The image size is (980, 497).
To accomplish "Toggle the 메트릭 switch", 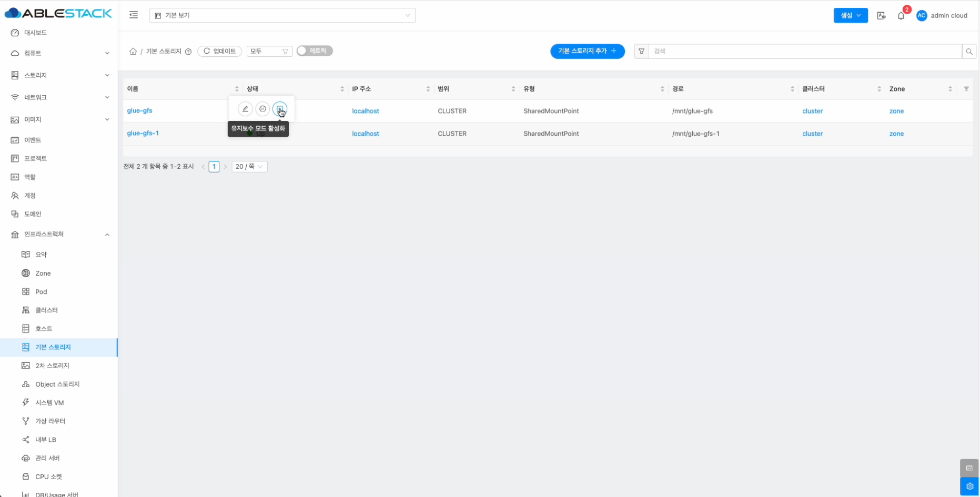I will [315, 51].
